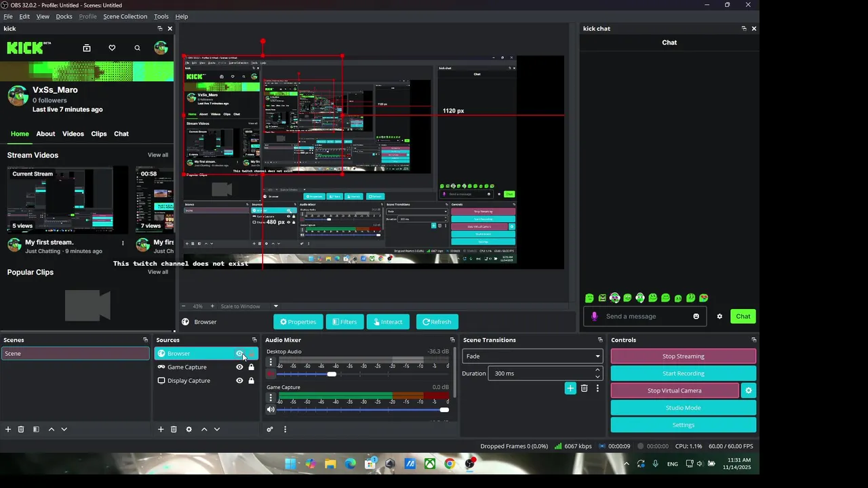The height and width of the screenshot is (488, 868).
Task: Open the Scene Collection menu
Action: click(x=125, y=16)
